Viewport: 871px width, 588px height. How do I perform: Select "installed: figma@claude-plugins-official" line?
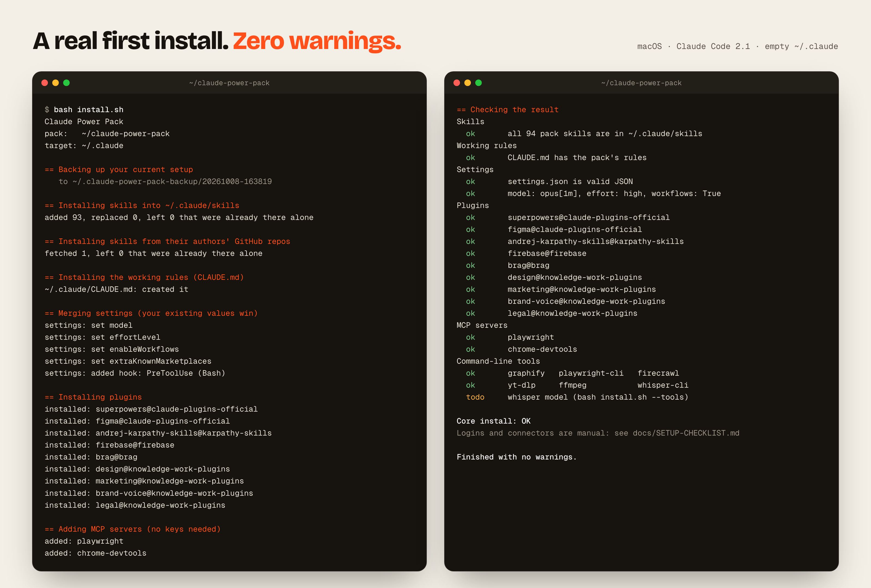(137, 421)
